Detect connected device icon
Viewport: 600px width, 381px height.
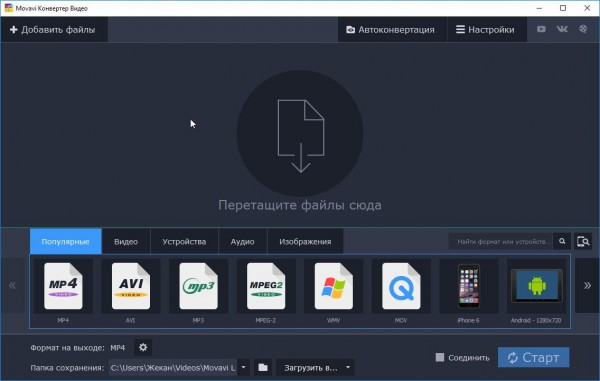point(583,241)
